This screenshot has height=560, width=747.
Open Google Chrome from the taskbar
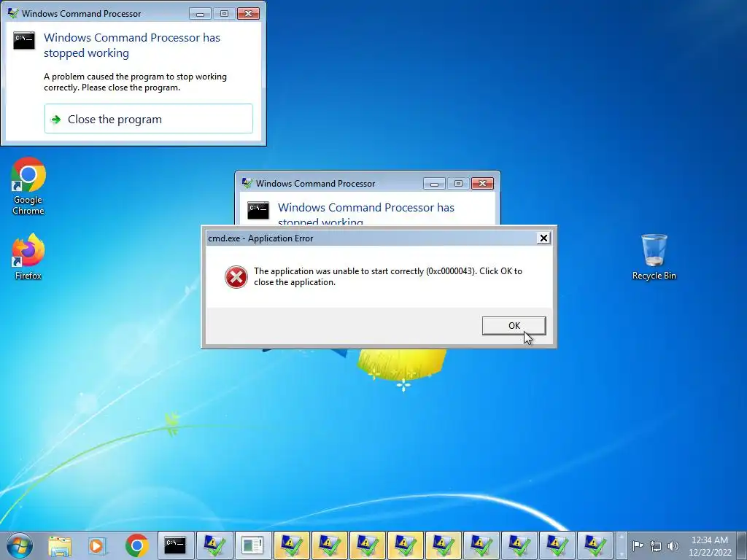coord(136,545)
